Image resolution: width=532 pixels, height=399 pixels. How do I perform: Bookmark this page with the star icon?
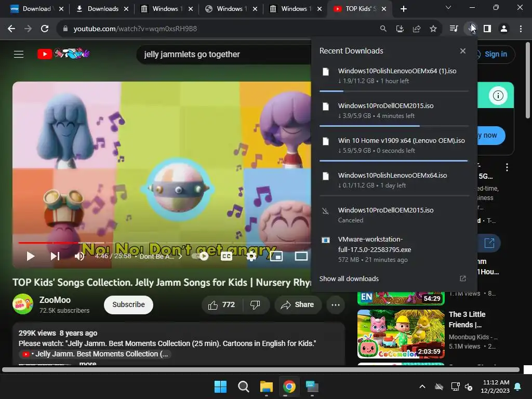click(x=433, y=29)
